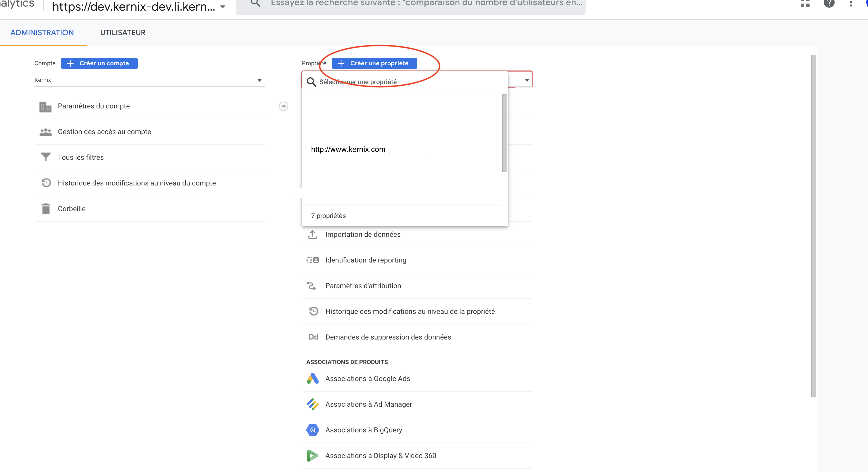Select the http://www.kernix.com property
Viewport: 868px width, 472px height.
pyautogui.click(x=348, y=149)
